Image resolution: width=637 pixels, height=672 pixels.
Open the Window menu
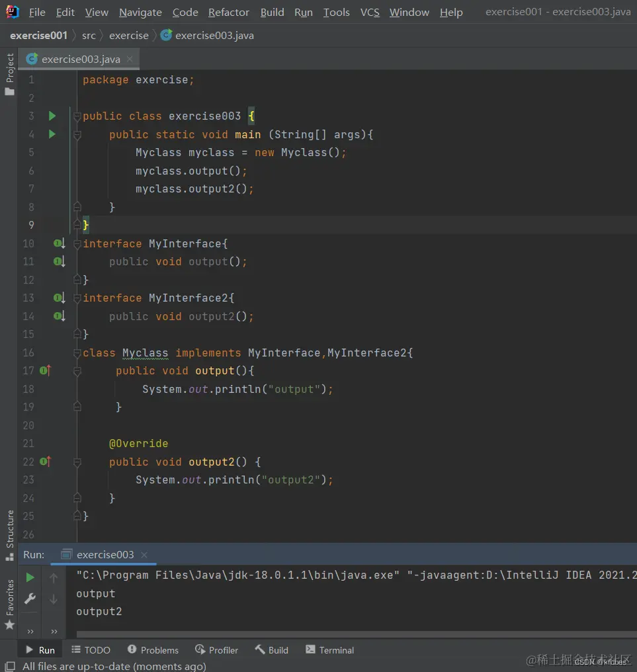pyautogui.click(x=409, y=13)
